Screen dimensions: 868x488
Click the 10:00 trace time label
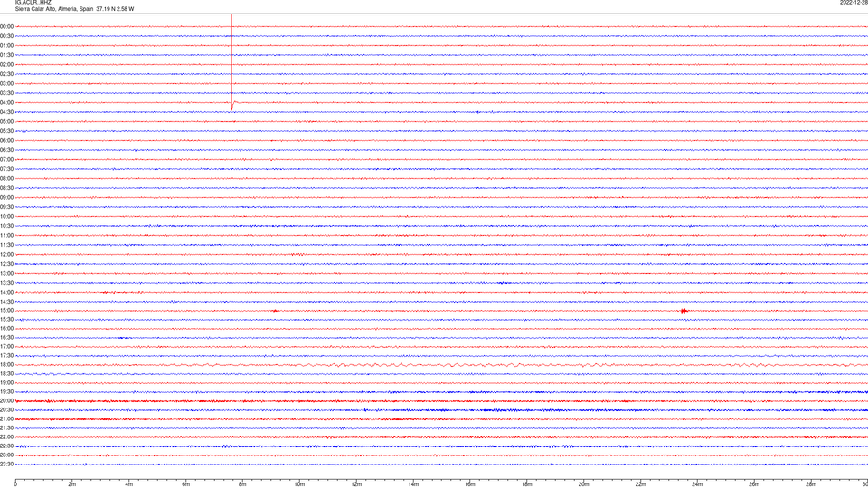(x=6, y=216)
